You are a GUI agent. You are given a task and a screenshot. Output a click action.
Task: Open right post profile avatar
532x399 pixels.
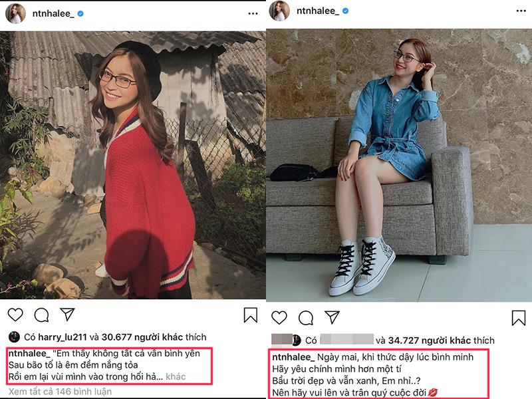279,11
